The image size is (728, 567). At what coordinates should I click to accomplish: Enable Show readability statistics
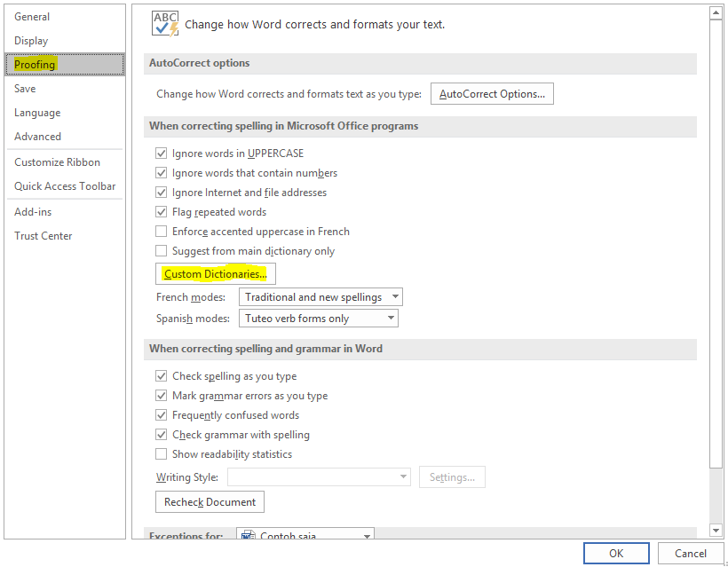click(161, 453)
